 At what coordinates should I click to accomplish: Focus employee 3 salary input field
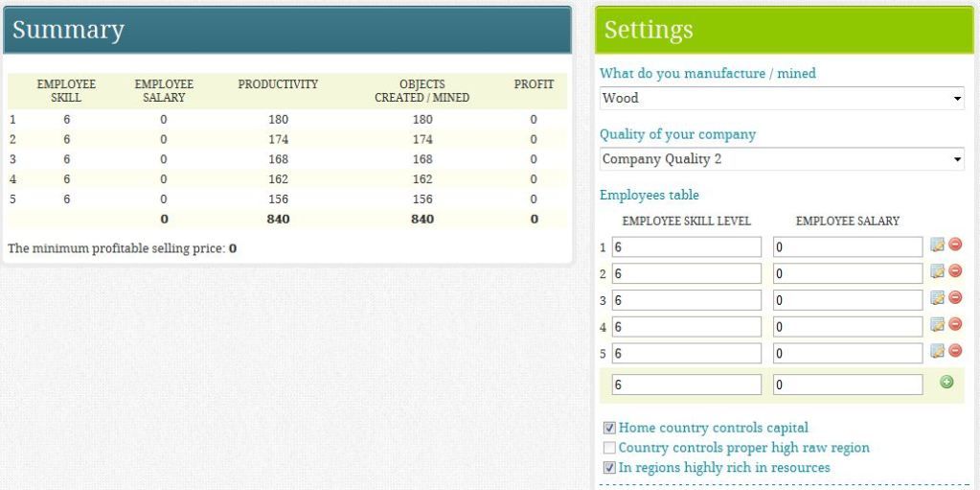(x=847, y=300)
